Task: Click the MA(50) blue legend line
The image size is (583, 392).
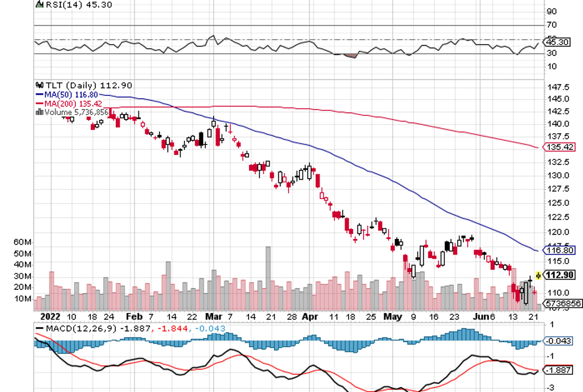Action: (39, 95)
